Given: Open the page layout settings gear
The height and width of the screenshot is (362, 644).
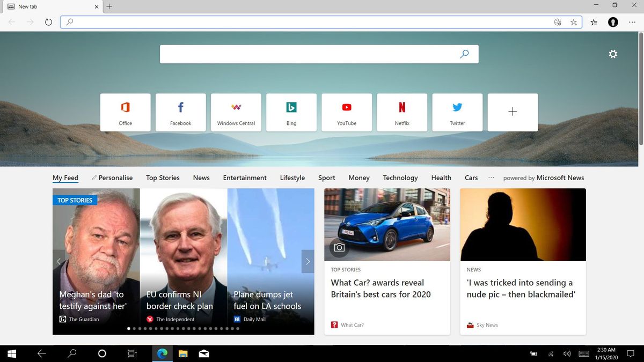Looking at the screenshot, I should [x=612, y=54].
